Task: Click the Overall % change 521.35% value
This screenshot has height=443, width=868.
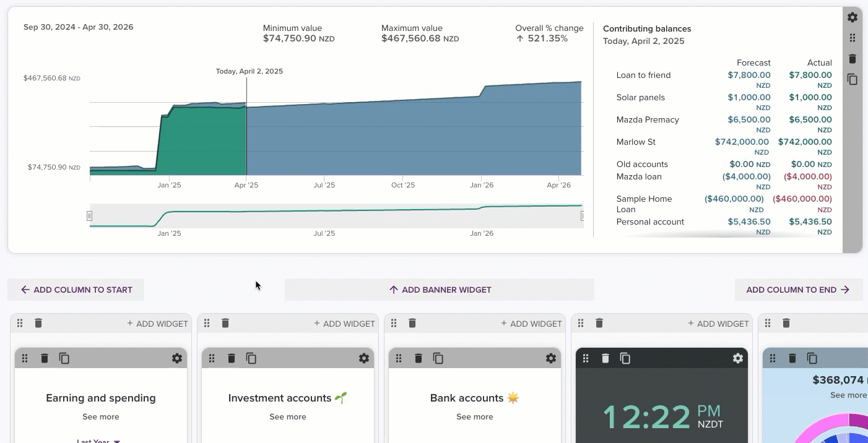Action: click(542, 38)
